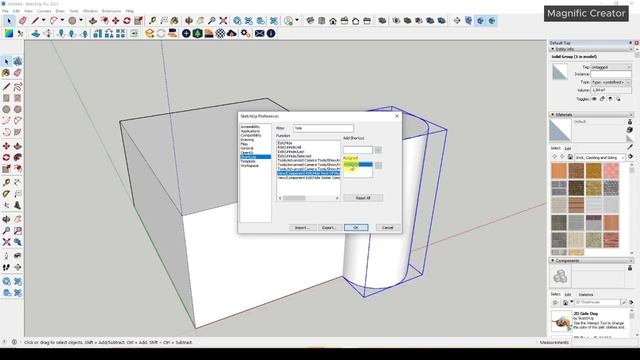640x360 pixels.
Task: Activate the red Move tool in top toolbar
Action: pyautogui.click(x=116, y=20)
